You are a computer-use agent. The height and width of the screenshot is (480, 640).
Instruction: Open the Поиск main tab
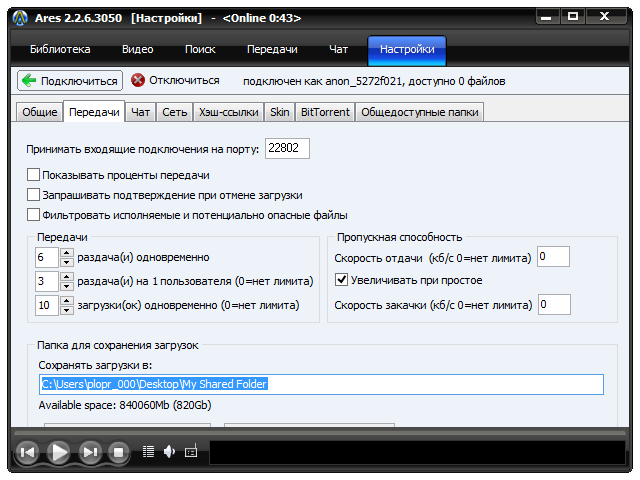tap(200, 49)
